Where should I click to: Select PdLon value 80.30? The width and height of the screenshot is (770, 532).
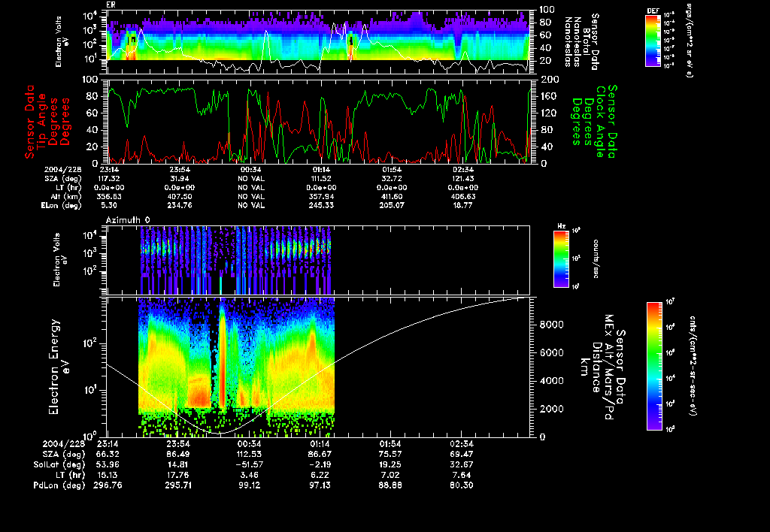[462, 485]
